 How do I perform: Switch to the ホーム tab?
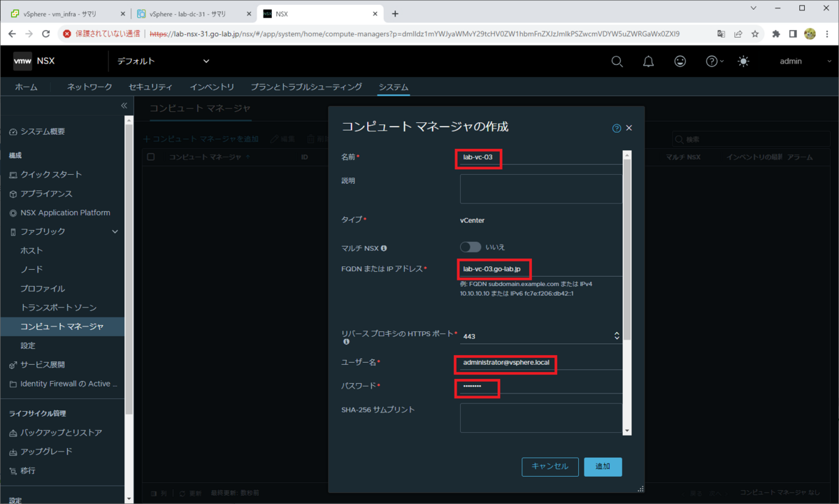click(x=27, y=87)
